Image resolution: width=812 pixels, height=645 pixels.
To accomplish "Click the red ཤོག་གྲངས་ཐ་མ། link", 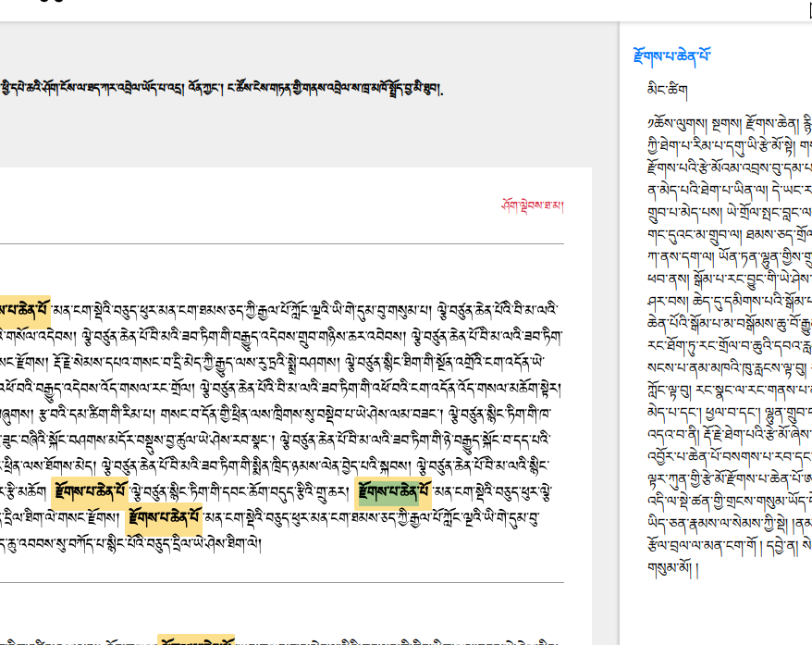I will pyautogui.click(x=533, y=205).
